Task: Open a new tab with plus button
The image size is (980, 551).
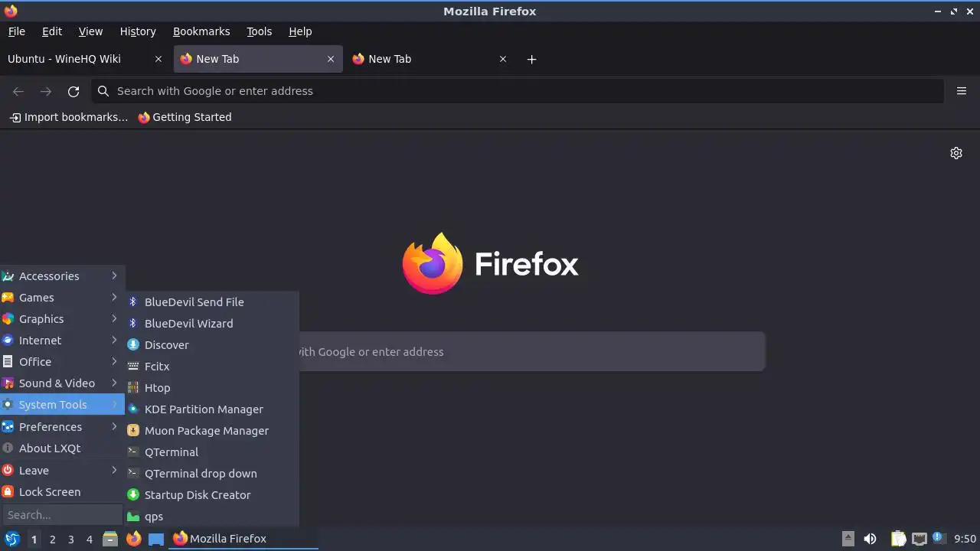Action: (x=532, y=59)
